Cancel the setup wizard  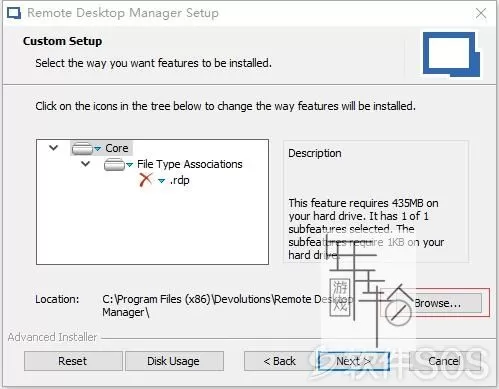pyautogui.click(x=445, y=361)
